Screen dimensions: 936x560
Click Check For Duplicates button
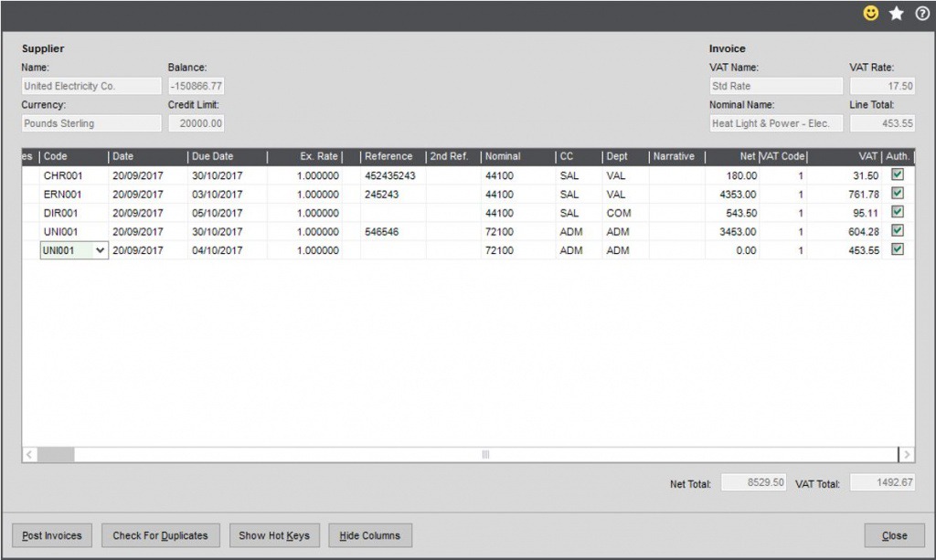click(161, 535)
